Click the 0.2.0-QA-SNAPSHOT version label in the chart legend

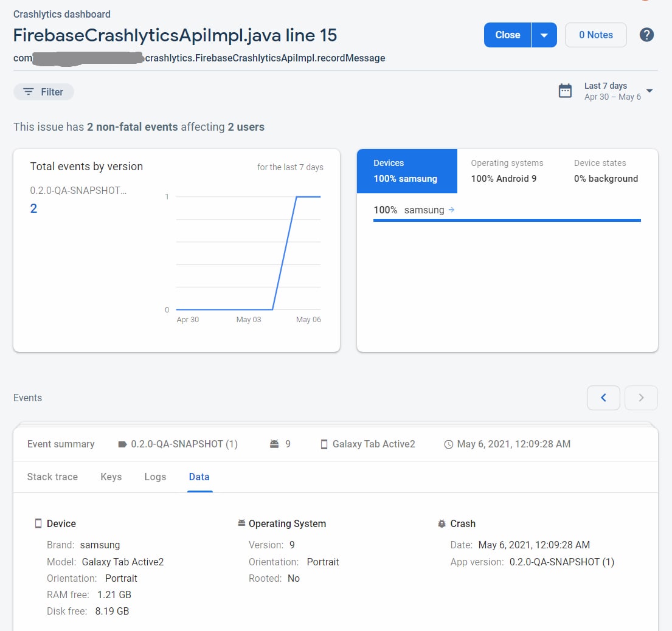(78, 190)
